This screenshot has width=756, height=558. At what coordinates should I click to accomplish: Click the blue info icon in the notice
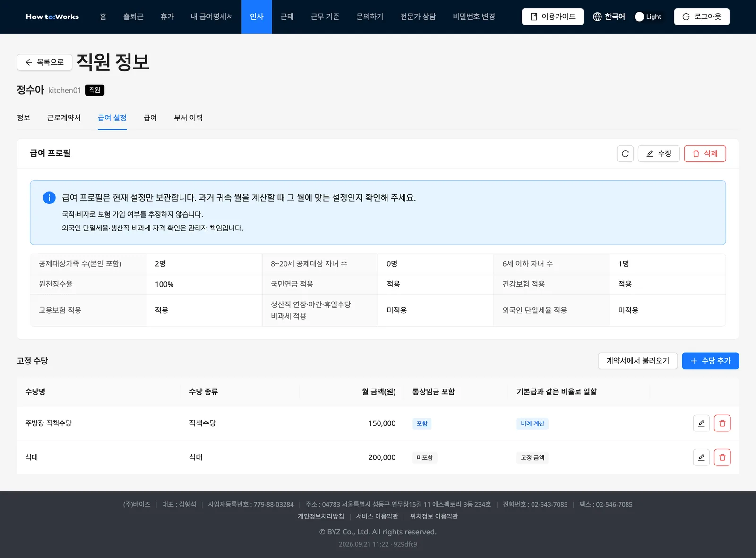49,198
